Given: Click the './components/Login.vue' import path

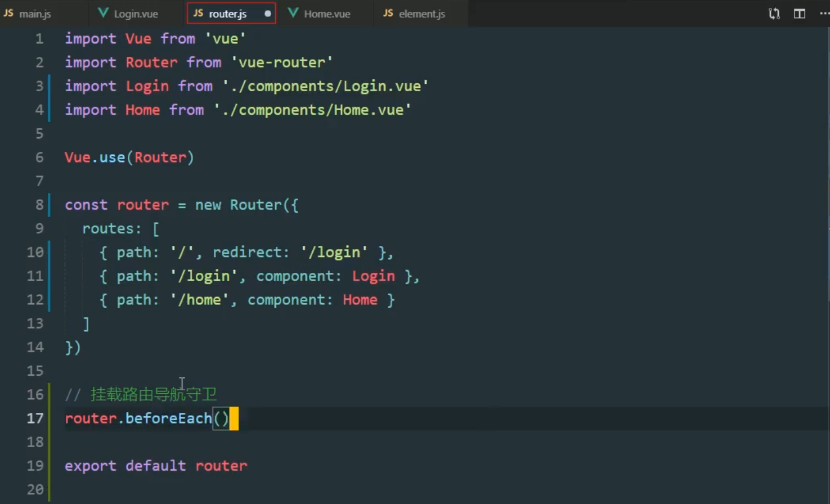Looking at the screenshot, I should tap(325, 86).
